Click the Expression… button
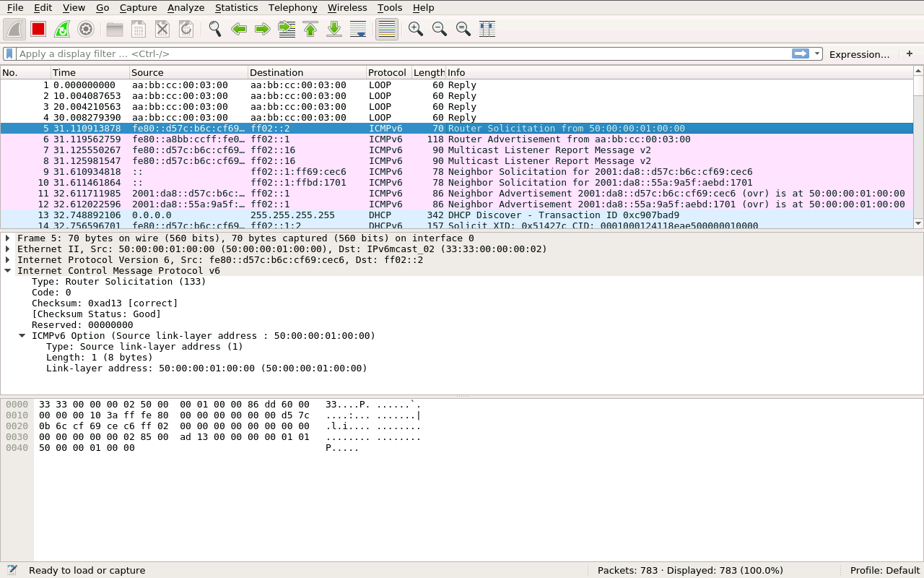This screenshot has height=578, width=924. click(x=859, y=54)
